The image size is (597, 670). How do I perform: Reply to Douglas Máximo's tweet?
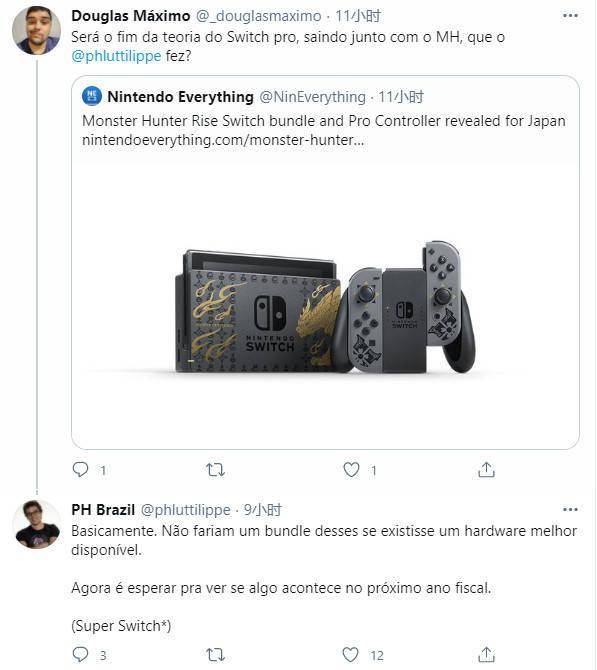tap(80, 470)
